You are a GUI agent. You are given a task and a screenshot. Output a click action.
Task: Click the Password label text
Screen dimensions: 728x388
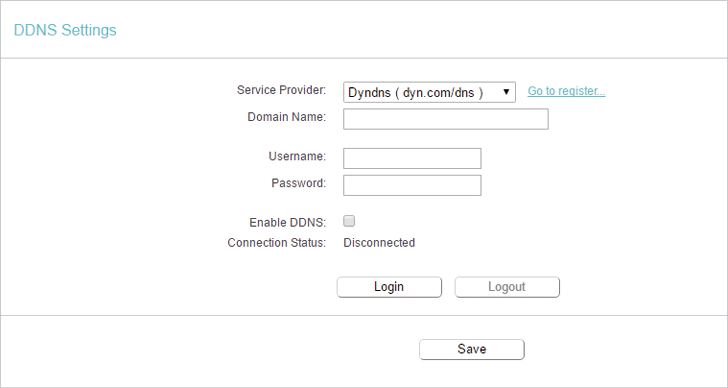(299, 183)
